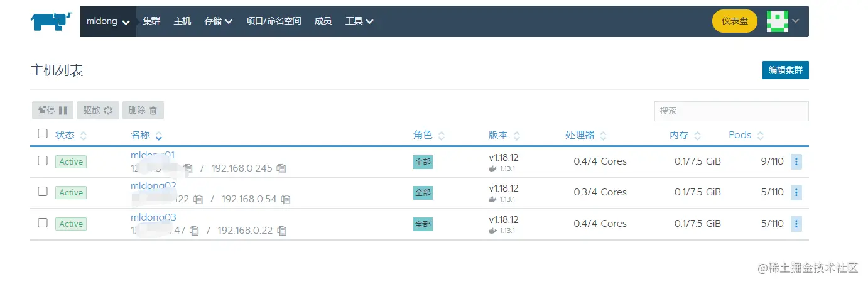This screenshot has width=868, height=284.
Task: Expand the 工具 menu
Action: click(x=360, y=21)
